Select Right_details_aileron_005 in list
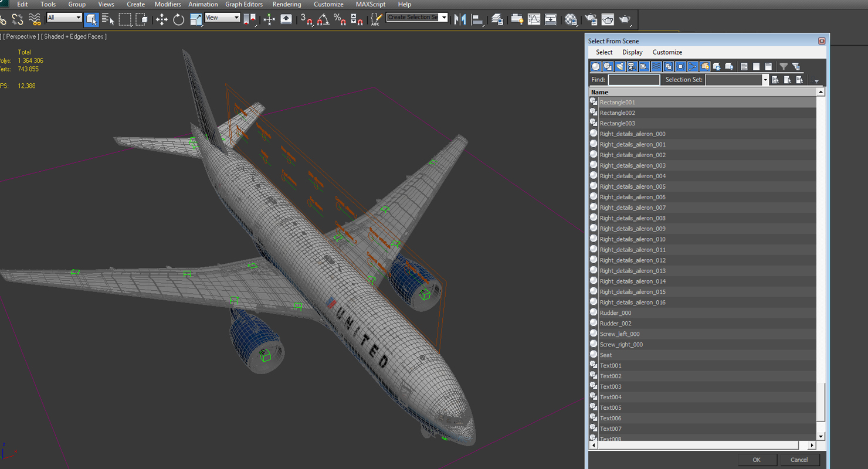Image resolution: width=868 pixels, height=469 pixels. coord(703,186)
